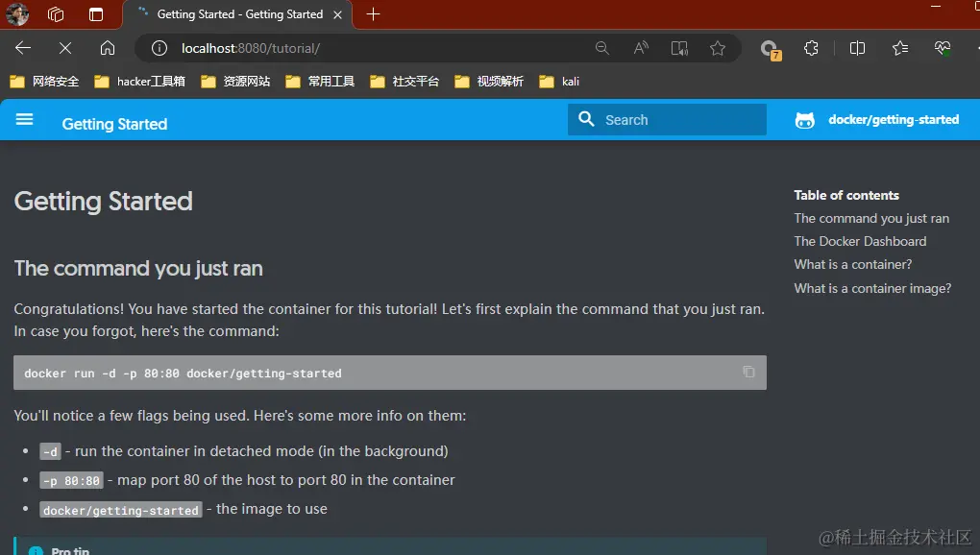Viewport: 980px width, 555px height.
Task: Open browser essentials heart icon
Action: pos(943,48)
